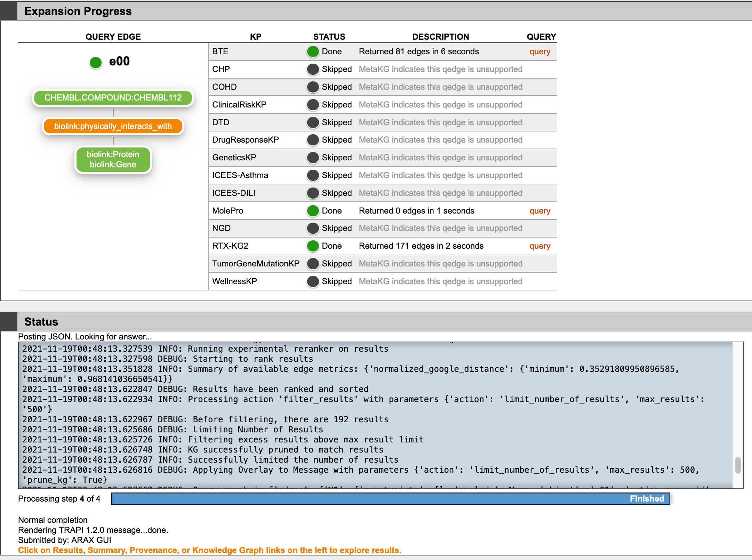752x560 pixels.
Task: Click the e00 query edge label
Action: point(119,62)
